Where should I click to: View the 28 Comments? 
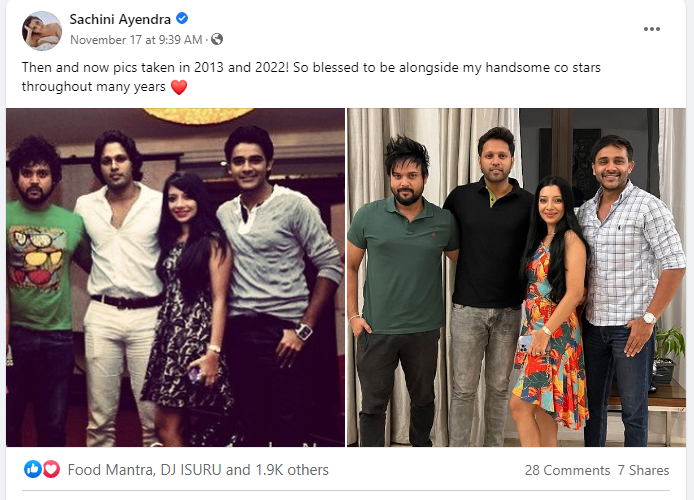click(567, 470)
